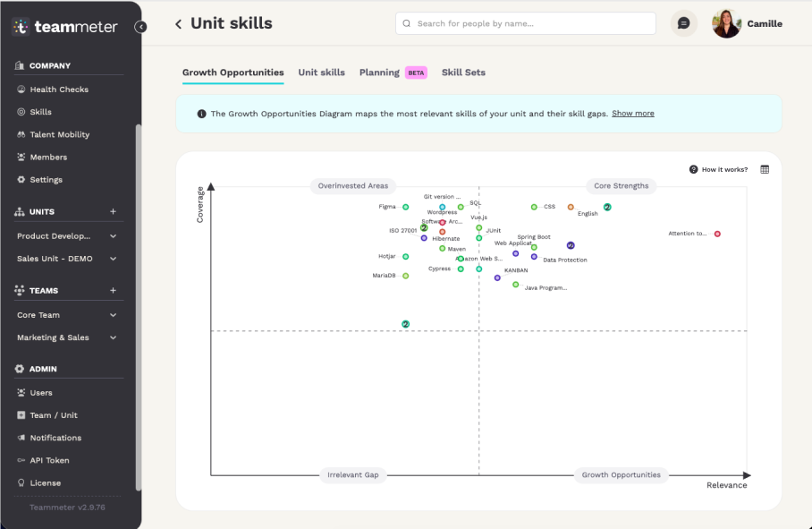Click How it works? help button
This screenshot has width=812, height=529.
pos(718,169)
